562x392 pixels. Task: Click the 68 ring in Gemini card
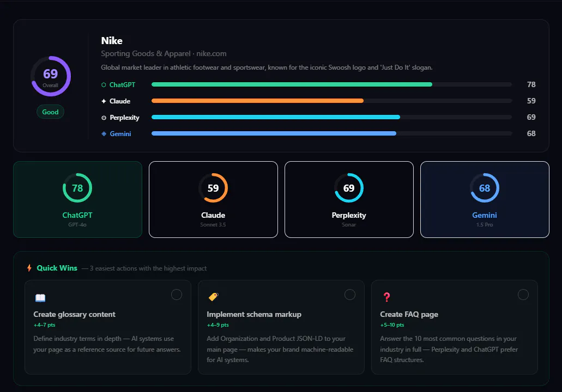click(485, 188)
